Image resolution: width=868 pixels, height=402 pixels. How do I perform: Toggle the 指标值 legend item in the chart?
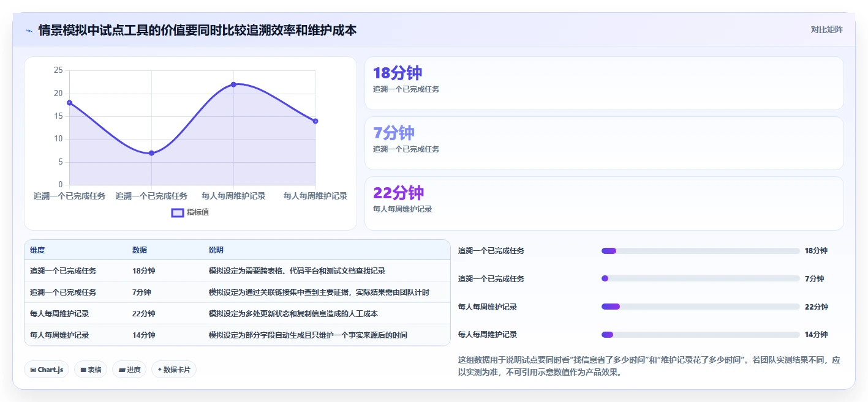[190, 212]
